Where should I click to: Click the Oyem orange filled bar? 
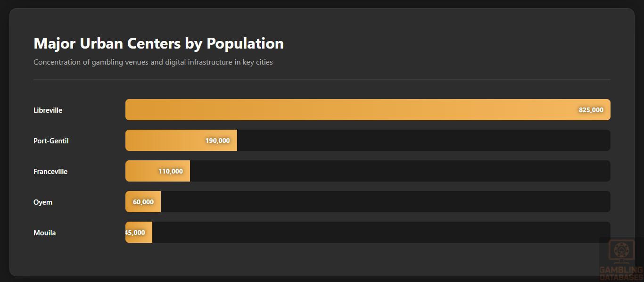pyautogui.click(x=129, y=202)
